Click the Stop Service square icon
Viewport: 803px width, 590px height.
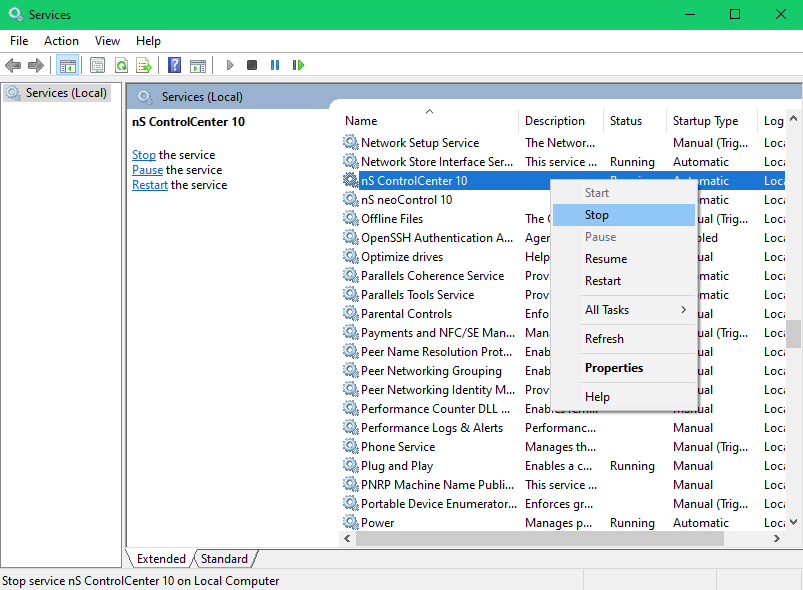point(252,65)
